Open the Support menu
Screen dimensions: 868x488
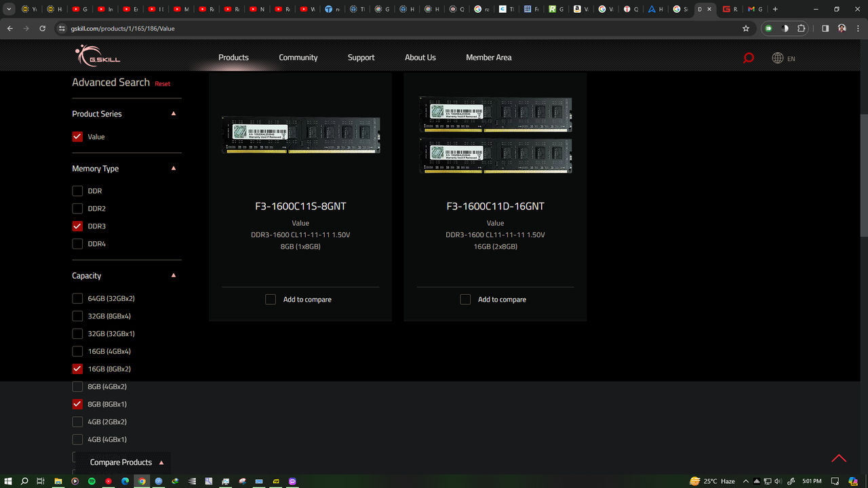click(x=361, y=58)
